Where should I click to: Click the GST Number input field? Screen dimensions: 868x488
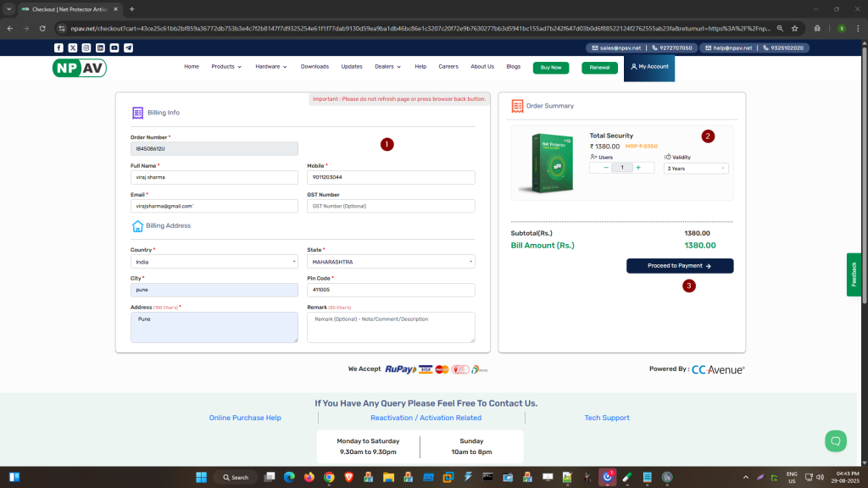click(x=391, y=206)
